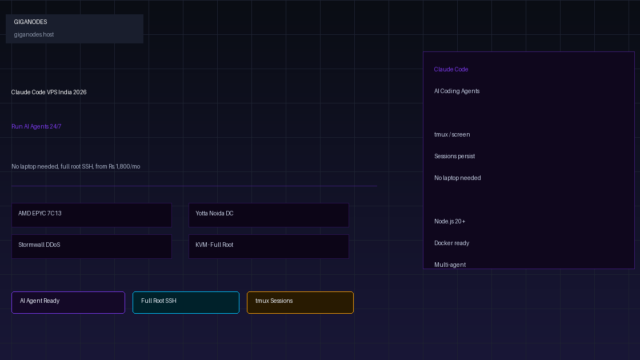Viewport: 640px width, 360px height.
Task: Click the Full Root SSH badge
Action: 186,302
